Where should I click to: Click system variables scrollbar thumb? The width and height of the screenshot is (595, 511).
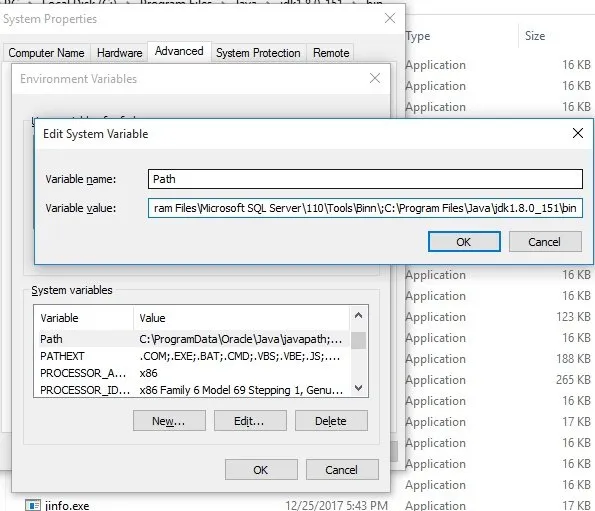[359, 340]
